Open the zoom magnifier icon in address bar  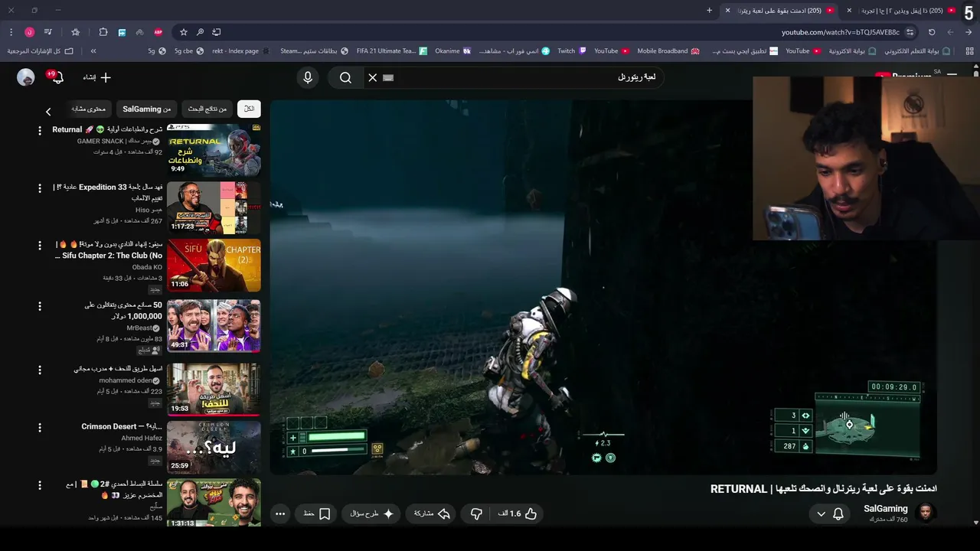pyautogui.click(x=200, y=32)
